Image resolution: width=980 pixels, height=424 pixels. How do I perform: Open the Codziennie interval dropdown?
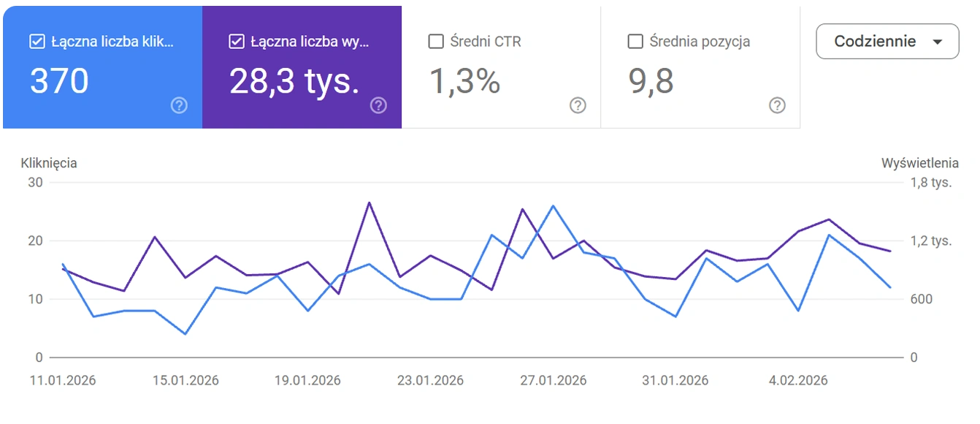(887, 41)
